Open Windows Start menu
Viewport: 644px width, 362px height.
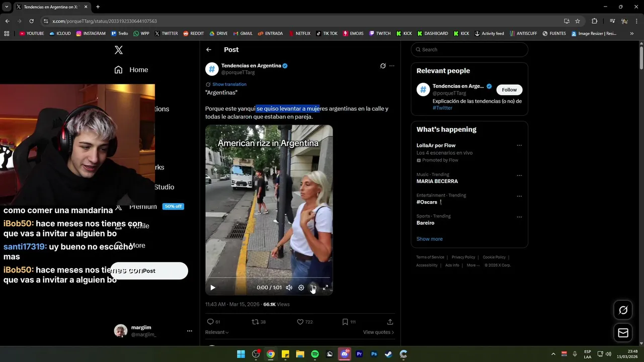241,354
